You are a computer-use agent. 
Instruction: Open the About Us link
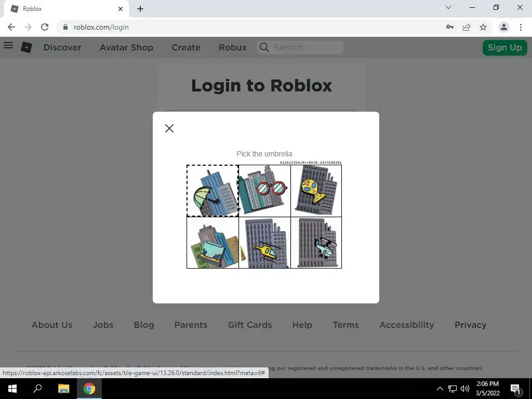tap(52, 325)
